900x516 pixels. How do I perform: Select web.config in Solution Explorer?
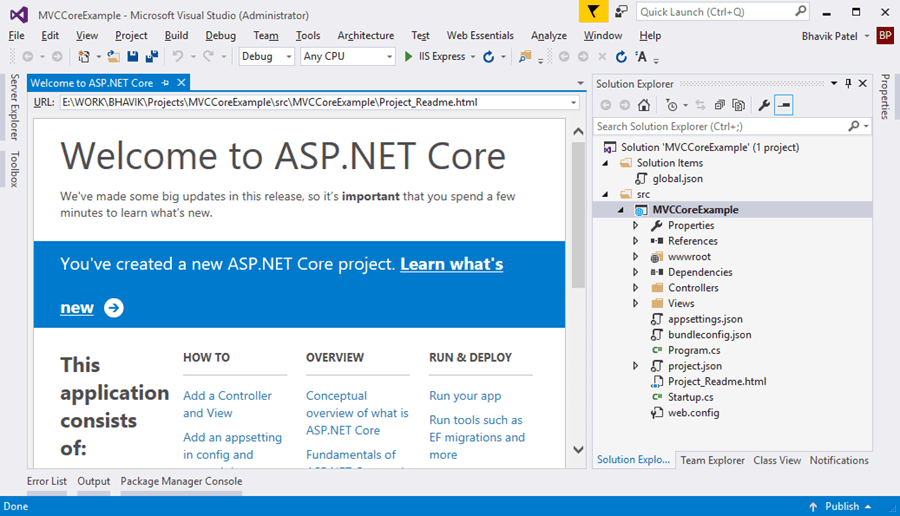point(693,413)
